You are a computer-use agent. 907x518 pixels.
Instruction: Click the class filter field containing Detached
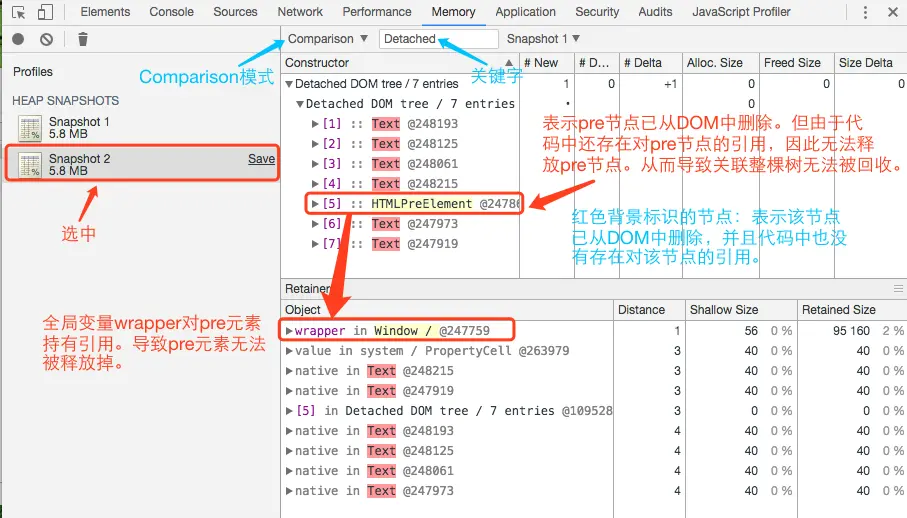pyautogui.click(x=438, y=39)
